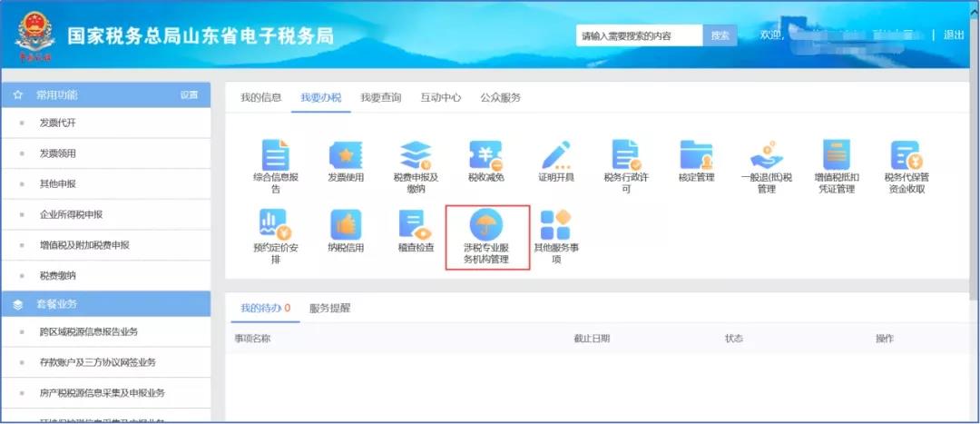Click the 搜索 button

[x=720, y=35]
